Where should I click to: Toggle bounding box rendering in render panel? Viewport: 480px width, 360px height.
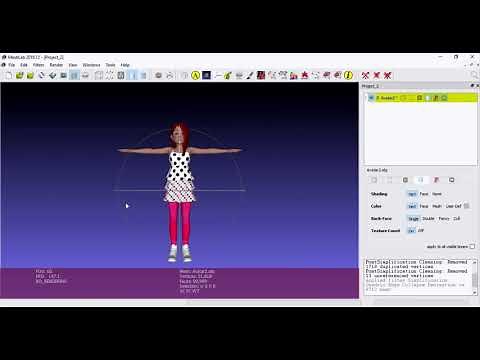pos(374,180)
